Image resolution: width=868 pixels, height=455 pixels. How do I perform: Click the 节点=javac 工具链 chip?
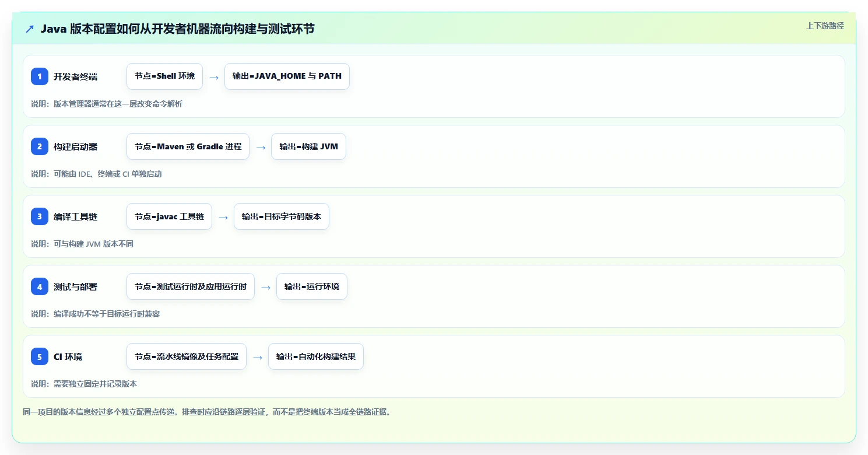coord(169,216)
